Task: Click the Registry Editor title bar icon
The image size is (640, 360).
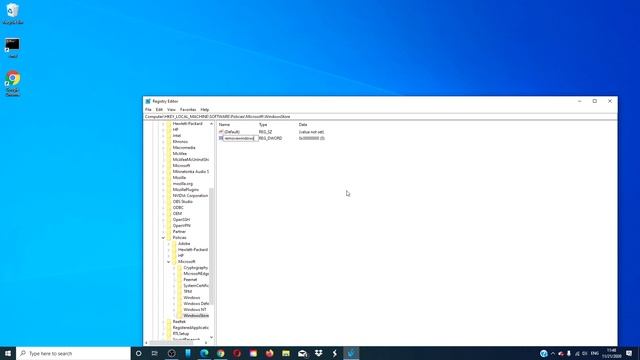Action: [148, 101]
